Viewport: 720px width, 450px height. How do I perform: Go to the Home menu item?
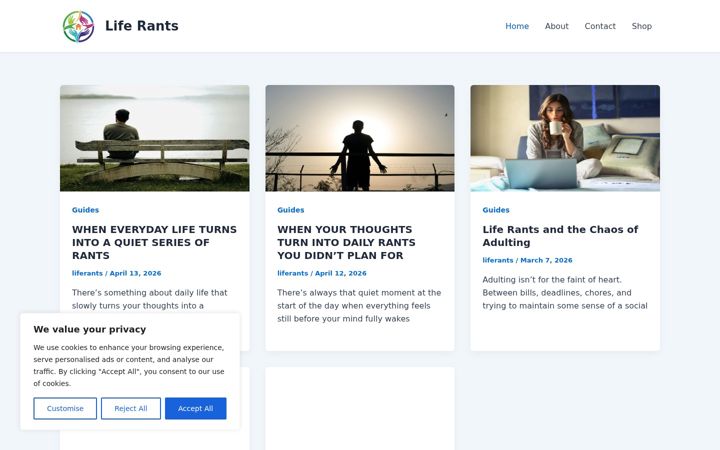point(517,26)
